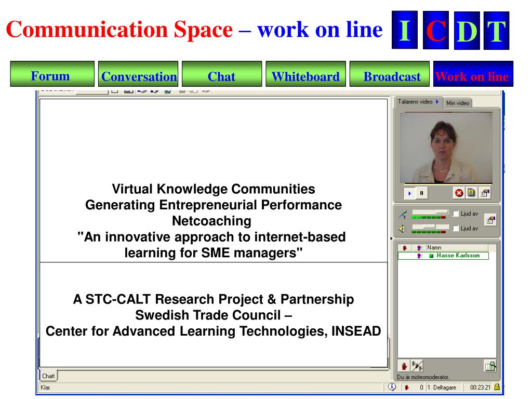Click the Virtual Knowledge Communities slide title
Viewport: 532px width, 399px height.
click(214, 189)
